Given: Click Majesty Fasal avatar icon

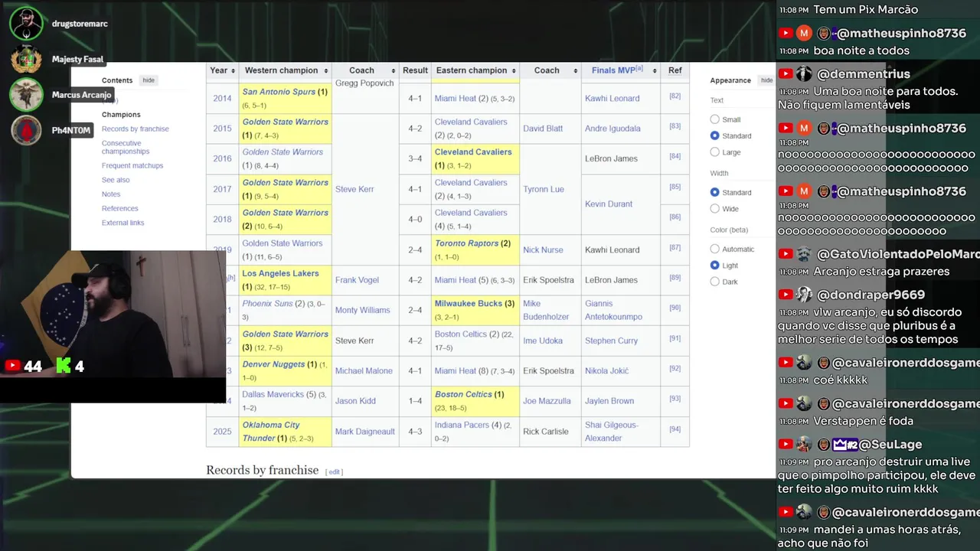Looking at the screenshot, I should tap(26, 59).
